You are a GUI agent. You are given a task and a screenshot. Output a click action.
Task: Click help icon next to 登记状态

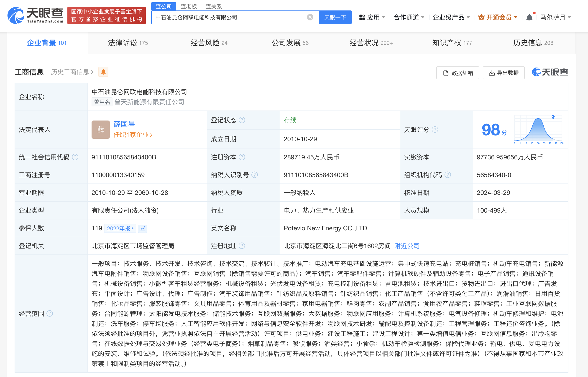pos(242,120)
